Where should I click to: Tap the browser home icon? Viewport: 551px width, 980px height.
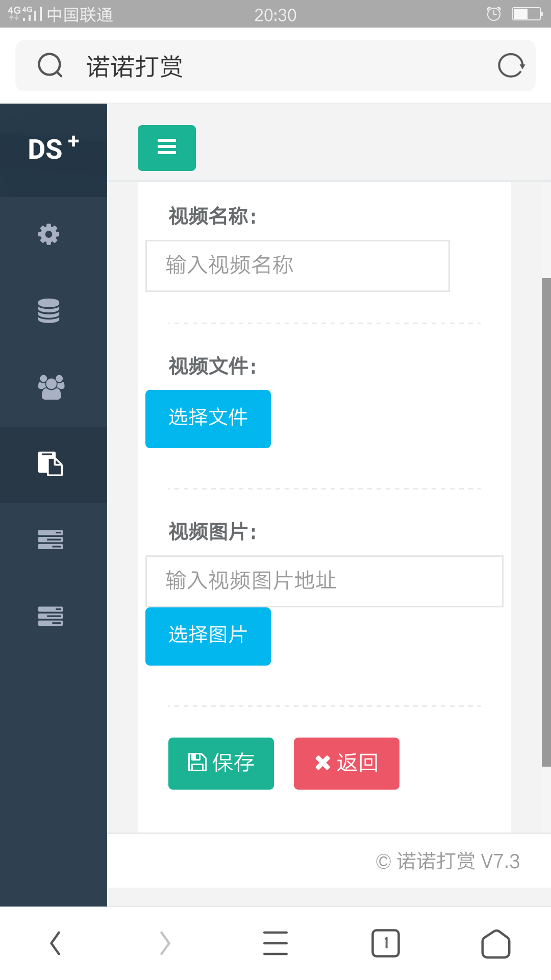496,943
